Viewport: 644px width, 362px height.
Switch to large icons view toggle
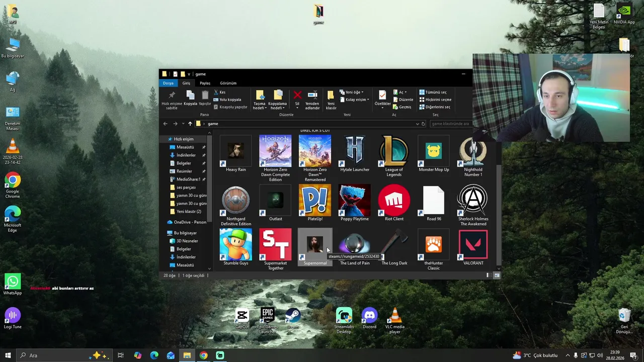point(497,276)
